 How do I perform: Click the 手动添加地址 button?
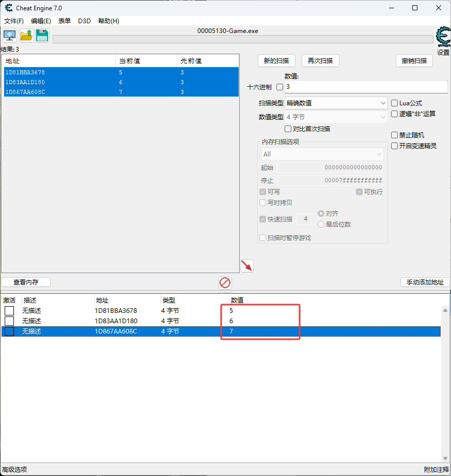point(425,282)
